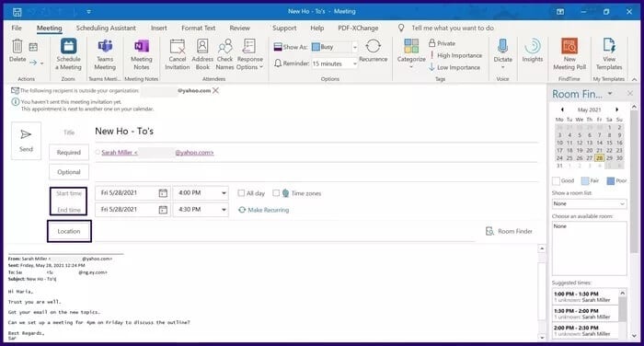The image size is (644, 346).
Task: Click Make Recurring link
Action: click(x=264, y=210)
